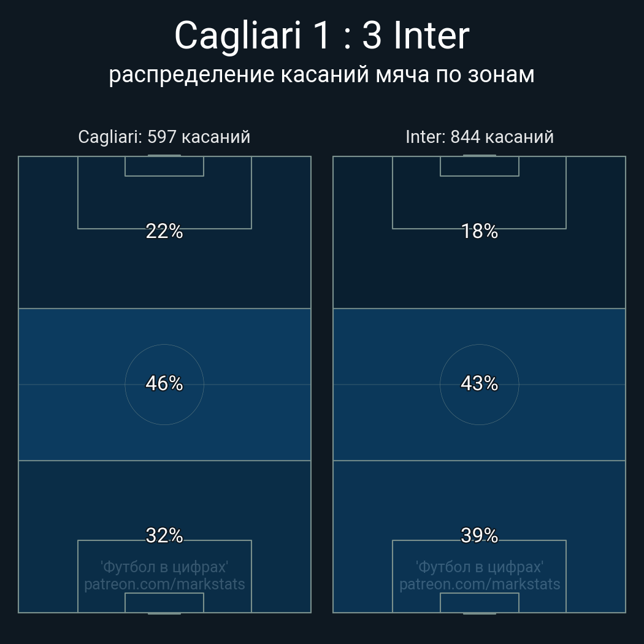
Task: Pick Cagliari's 32% defensive zone label
Action: click(x=164, y=535)
